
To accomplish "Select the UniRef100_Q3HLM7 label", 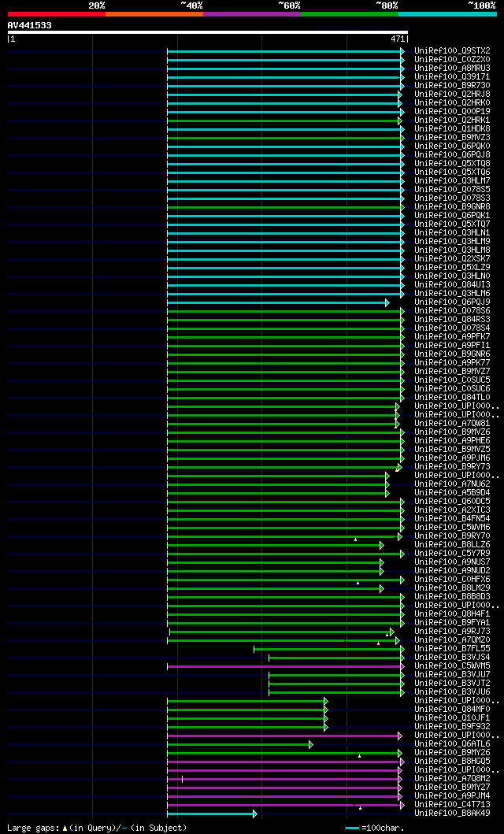I will click(x=453, y=180).
